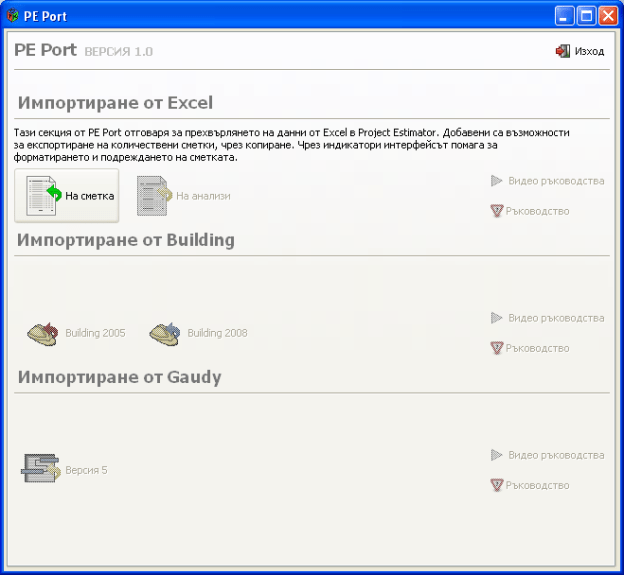This screenshot has height=575, width=624.
Task: Open Ръководство link under Building section
Action: tap(537, 348)
